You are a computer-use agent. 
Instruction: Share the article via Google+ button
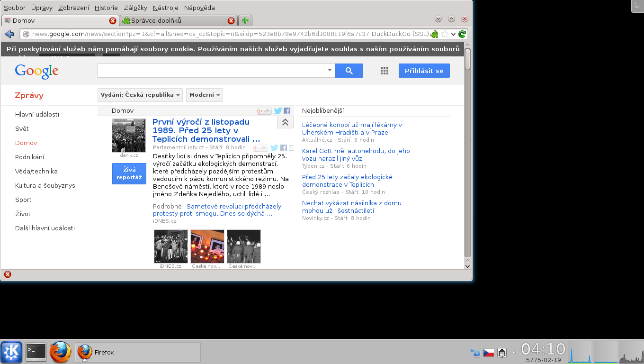260,148
